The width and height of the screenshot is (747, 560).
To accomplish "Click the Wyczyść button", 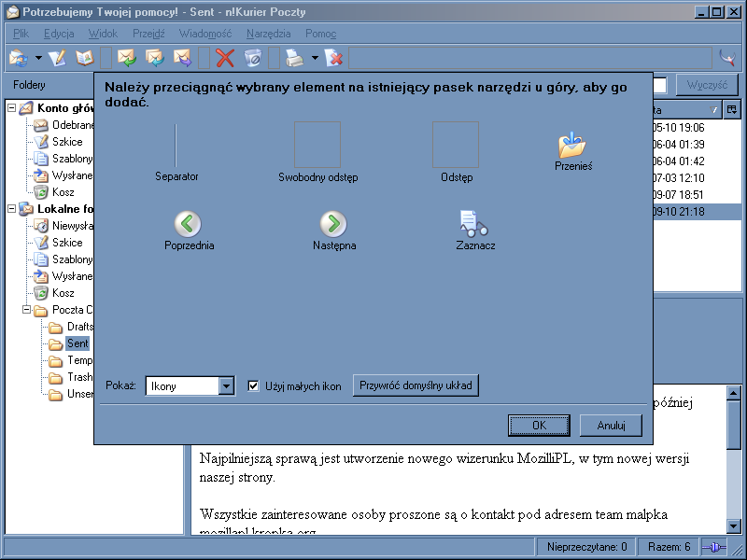I will 707,85.
